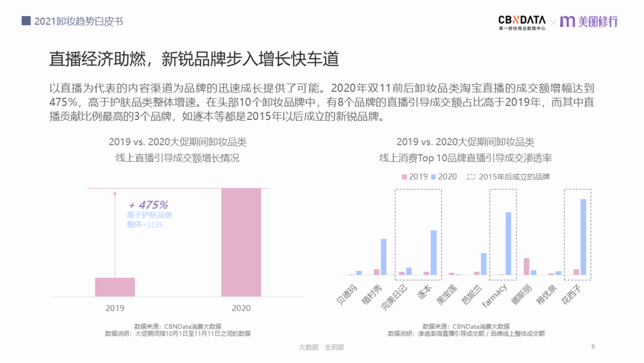Select legend label 2015年后成立的品牌
The image size is (644, 363).
click(x=514, y=177)
